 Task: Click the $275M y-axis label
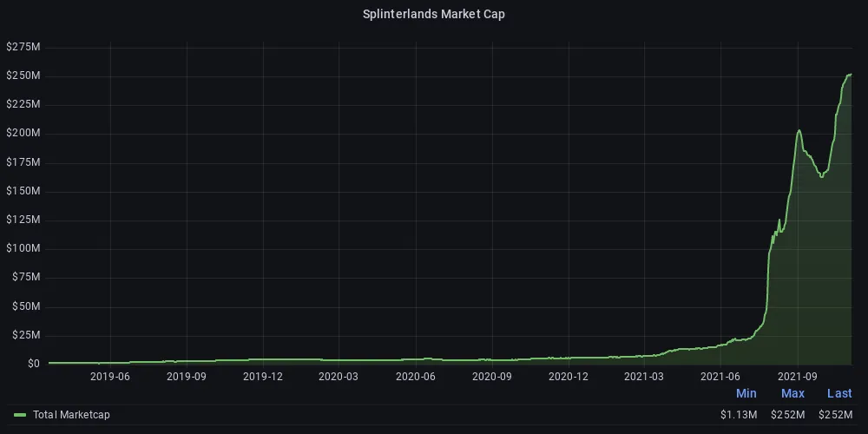[23, 47]
